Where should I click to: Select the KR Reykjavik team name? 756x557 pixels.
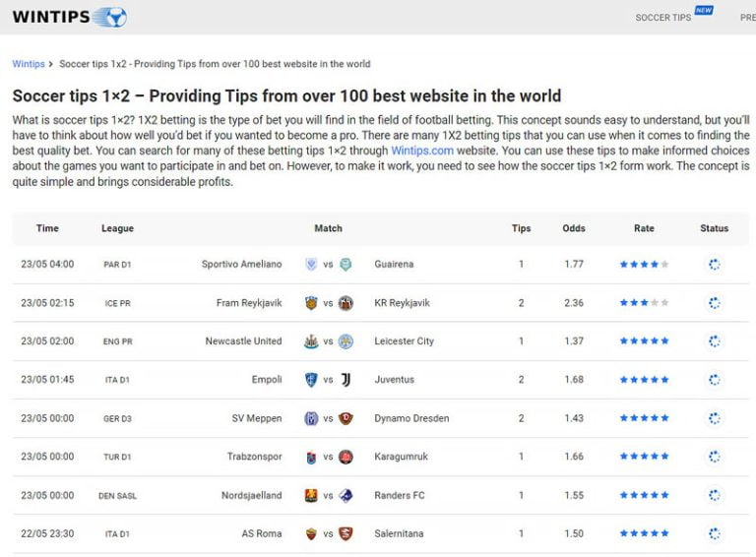(x=402, y=303)
